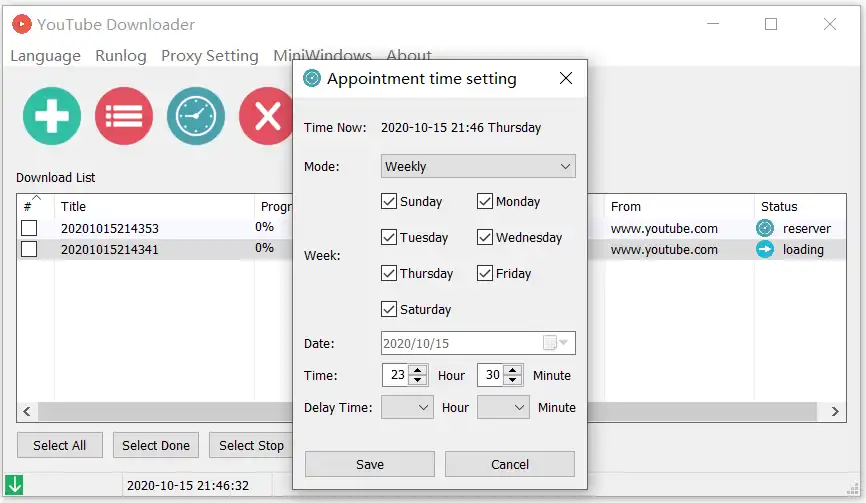Viewport: 866px width, 503px height.
Task: Open the Proxy Setting menu
Action: click(x=210, y=56)
